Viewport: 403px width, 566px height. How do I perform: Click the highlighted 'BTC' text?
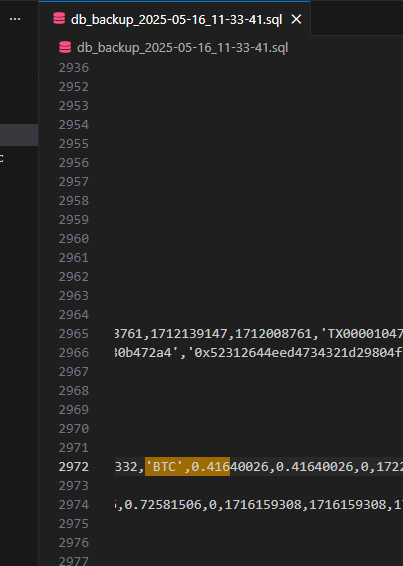(x=165, y=466)
